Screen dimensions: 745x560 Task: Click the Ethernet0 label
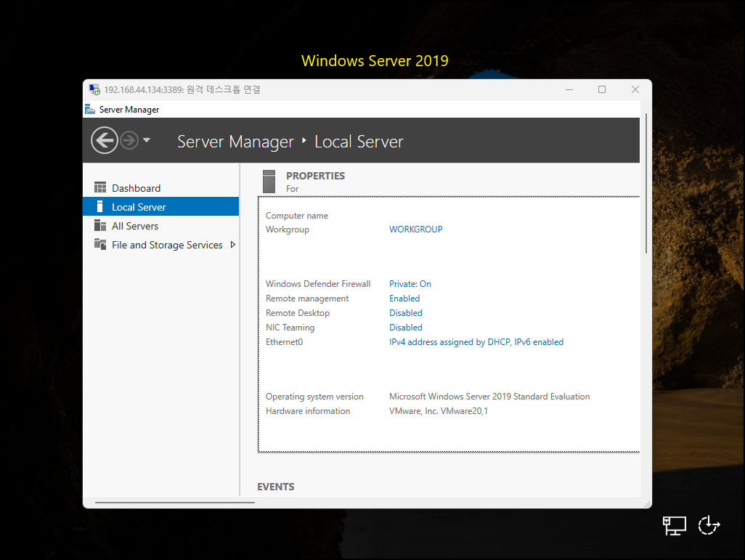coord(284,342)
